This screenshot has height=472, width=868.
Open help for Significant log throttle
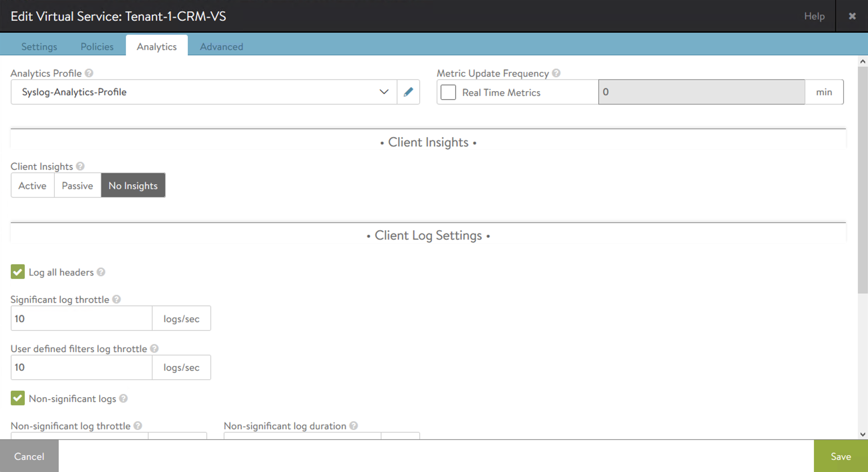click(x=116, y=299)
